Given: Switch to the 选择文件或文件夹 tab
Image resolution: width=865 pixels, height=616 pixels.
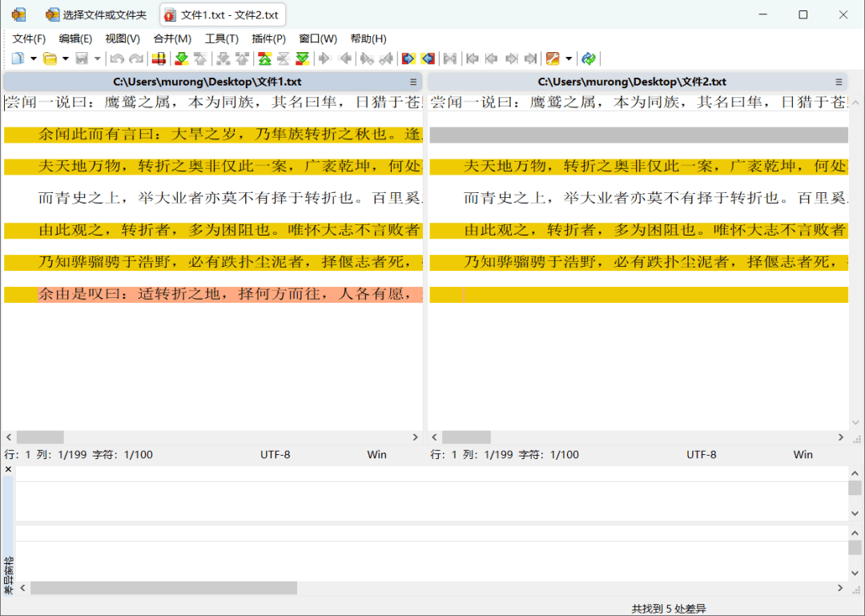Looking at the screenshot, I should click(97, 15).
